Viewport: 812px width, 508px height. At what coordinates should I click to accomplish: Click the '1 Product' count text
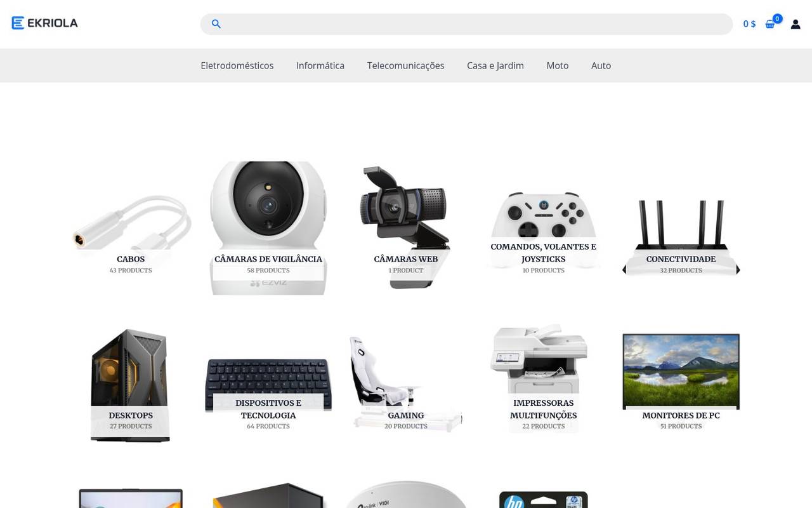click(406, 271)
